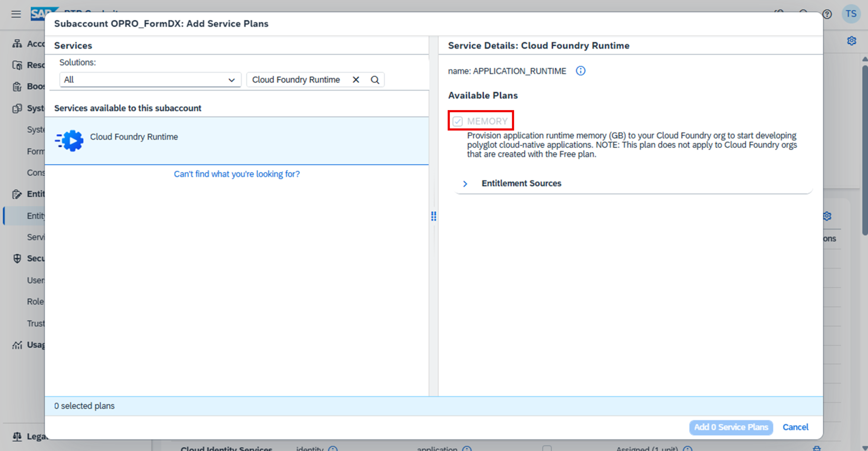The height and width of the screenshot is (451, 868).
Task: Click into the service search input field
Action: pyautogui.click(x=296, y=80)
